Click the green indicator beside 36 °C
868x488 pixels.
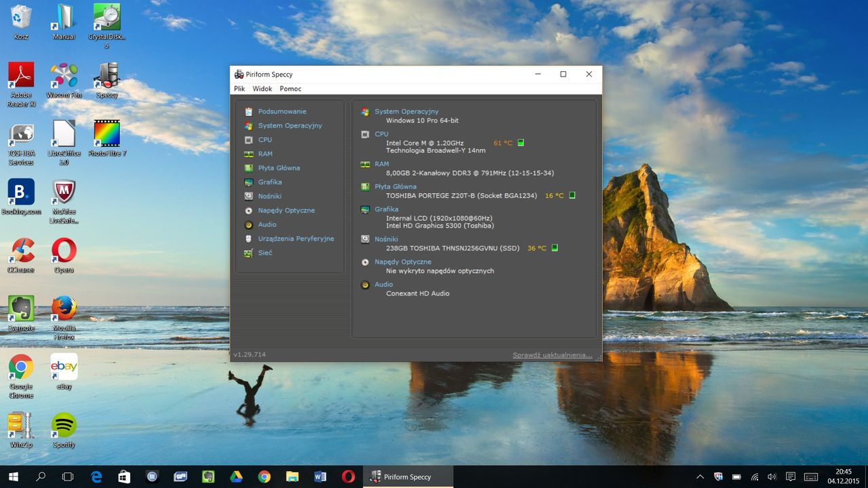[x=554, y=248]
